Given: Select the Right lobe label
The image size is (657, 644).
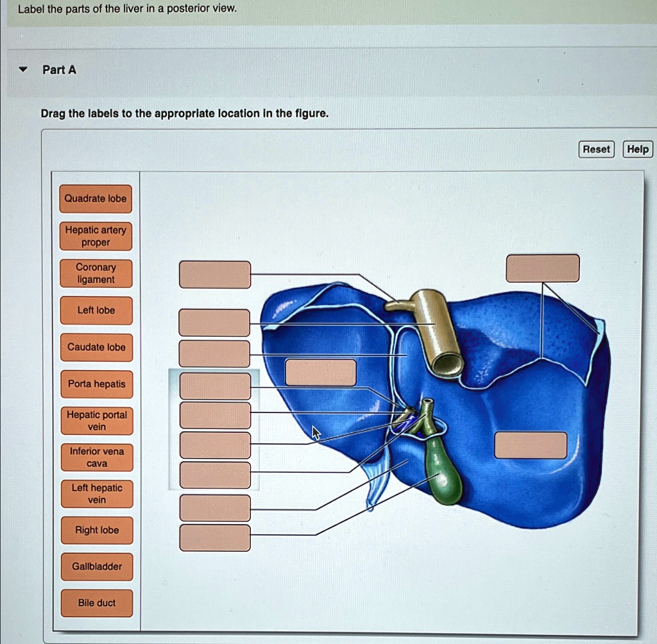Looking at the screenshot, I should (96, 530).
